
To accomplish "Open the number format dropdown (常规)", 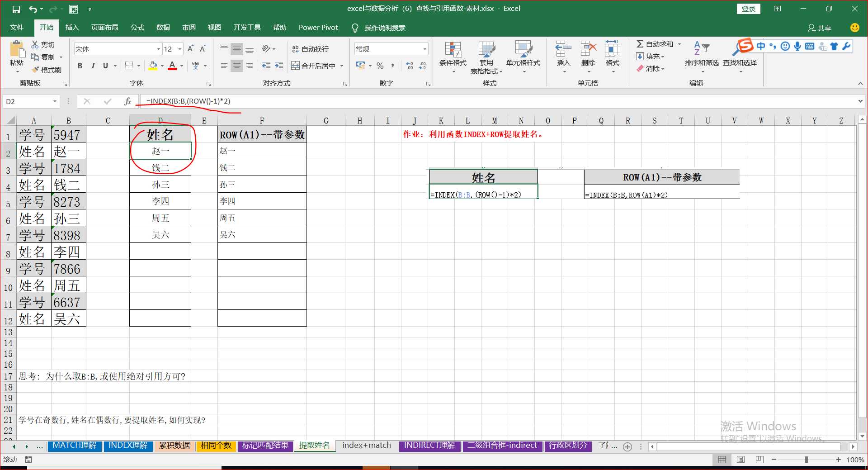I will coord(425,49).
